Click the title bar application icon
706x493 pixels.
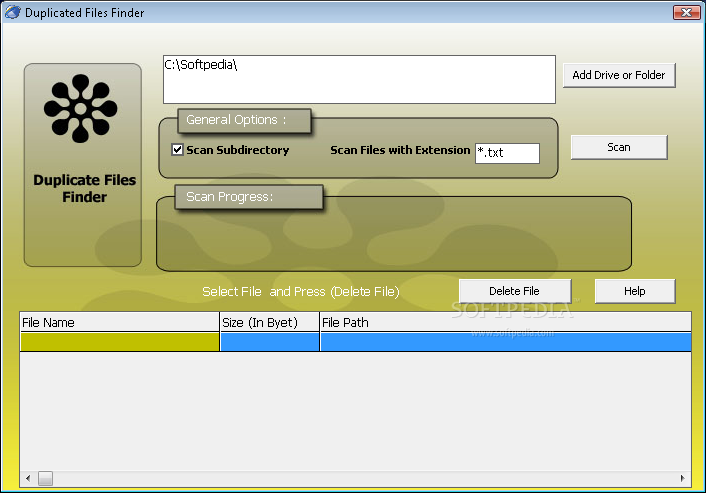[x=13, y=12]
